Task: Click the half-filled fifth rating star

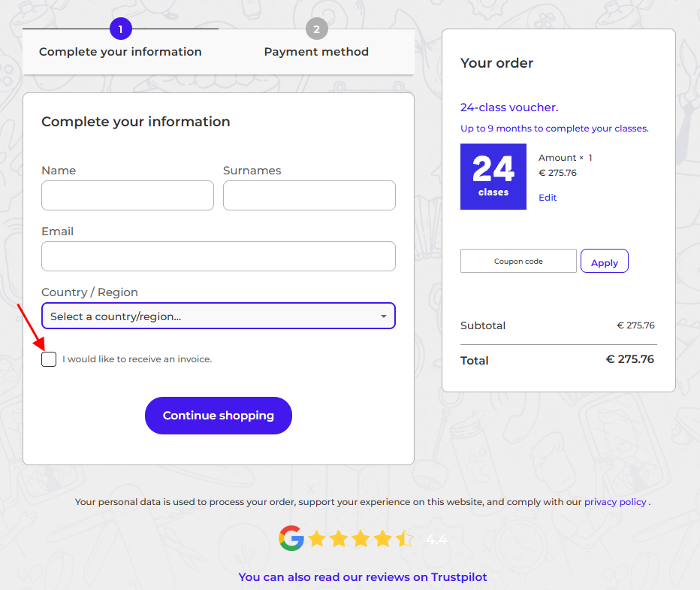Action: tap(405, 539)
